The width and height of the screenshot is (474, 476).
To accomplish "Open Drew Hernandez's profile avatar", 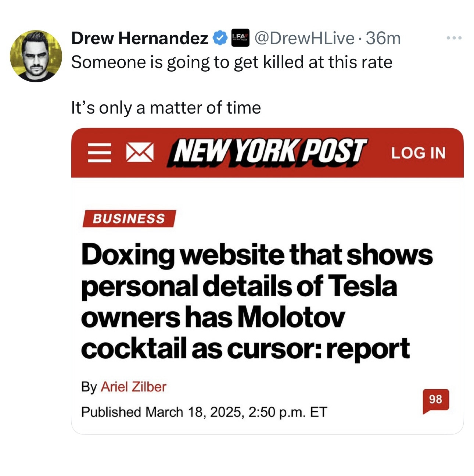I will click(x=36, y=56).
